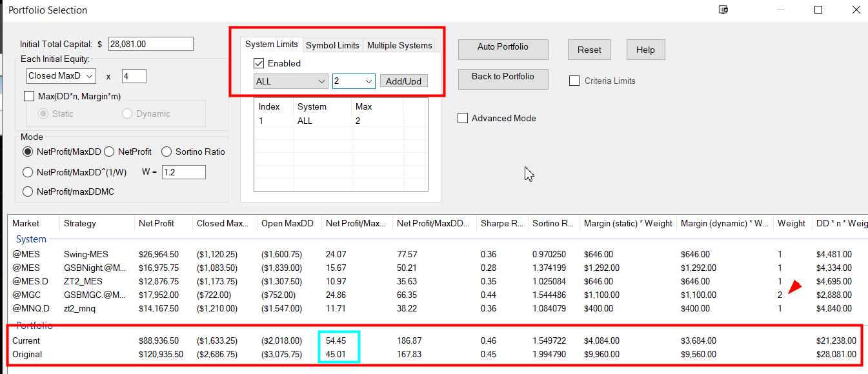The image size is (868, 374).
Task: Choose the NetProfit/maxDDMC radio option
Action: point(28,192)
